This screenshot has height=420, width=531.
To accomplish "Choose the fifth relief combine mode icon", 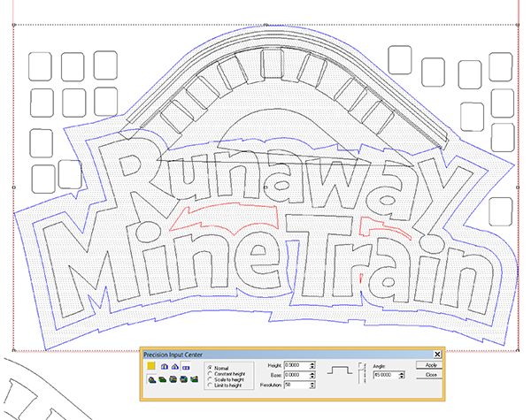I will click(194, 379).
